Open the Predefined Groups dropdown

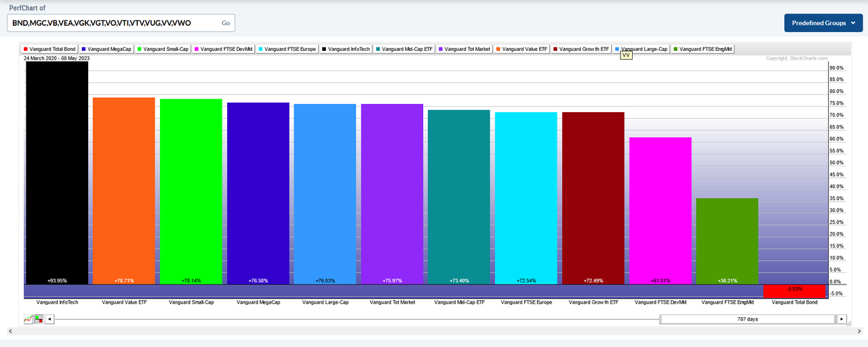click(x=823, y=22)
